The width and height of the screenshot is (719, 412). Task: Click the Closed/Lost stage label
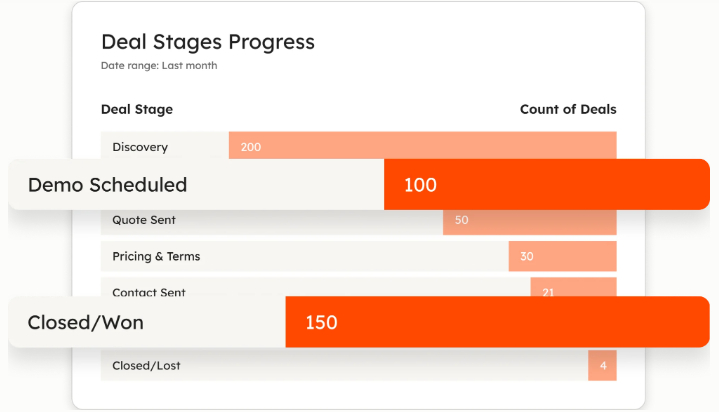coord(148,366)
